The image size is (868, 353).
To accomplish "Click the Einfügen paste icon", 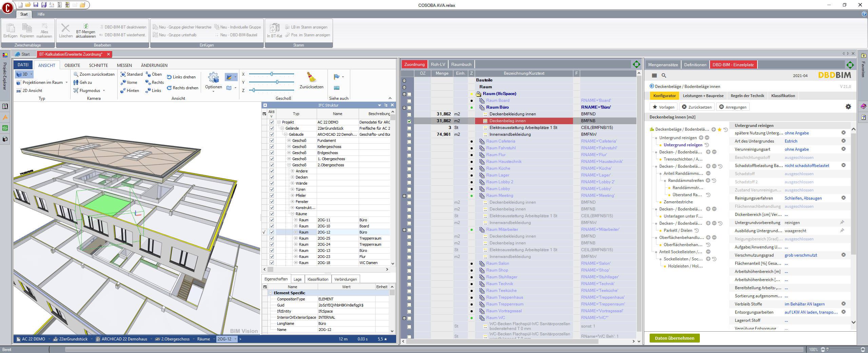I will [x=10, y=28].
